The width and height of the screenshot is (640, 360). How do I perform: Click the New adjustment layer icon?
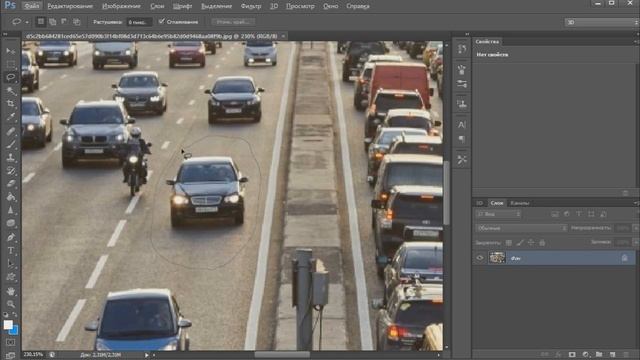pyautogui.click(x=586, y=354)
